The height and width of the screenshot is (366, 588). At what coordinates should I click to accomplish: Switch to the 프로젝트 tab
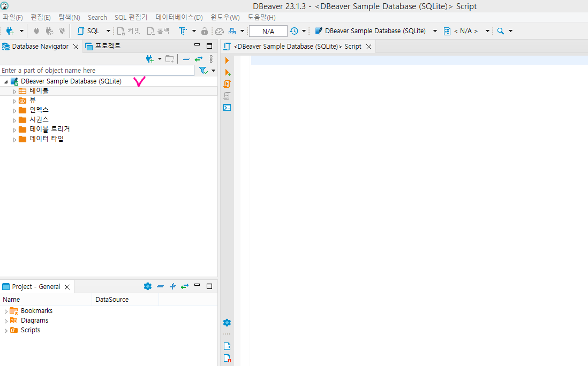click(x=103, y=46)
